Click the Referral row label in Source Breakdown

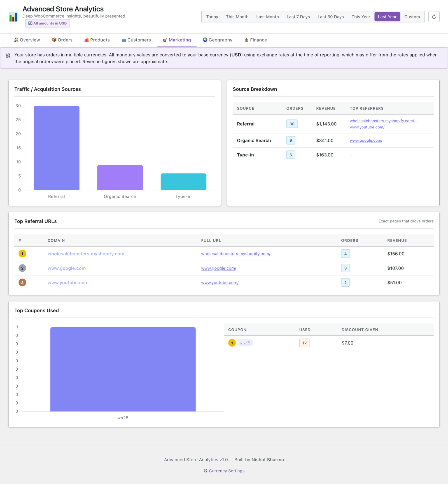click(246, 124)
